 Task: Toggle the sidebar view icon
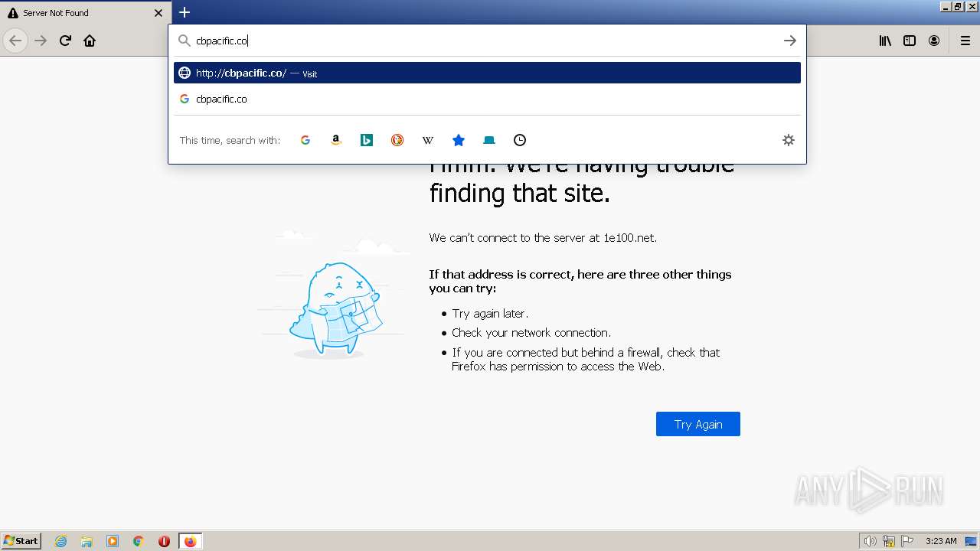[910, 41]
